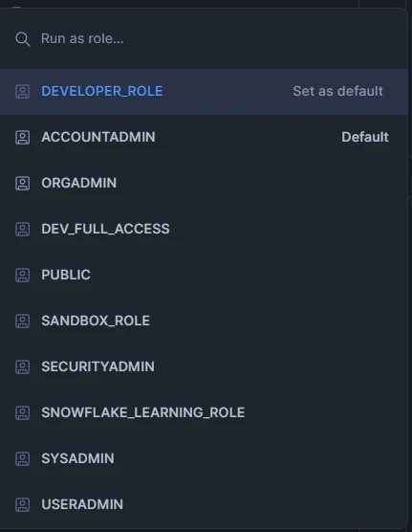This screenshot has width=412, height=532.
Task: Click the role icon beside DEV_FULL_ACCESS
Action: pyautogui.click(x=22, y=230)
